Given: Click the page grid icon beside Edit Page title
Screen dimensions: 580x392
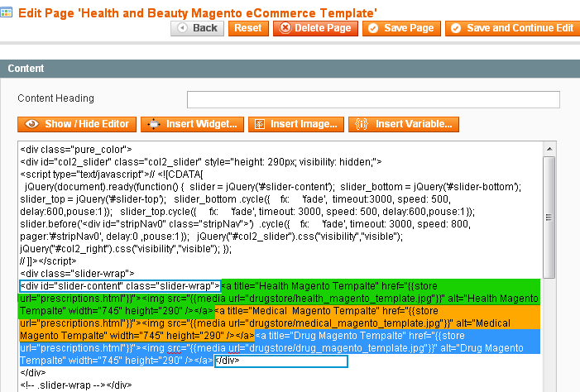Looking at the screenshot, I should 7,13.
